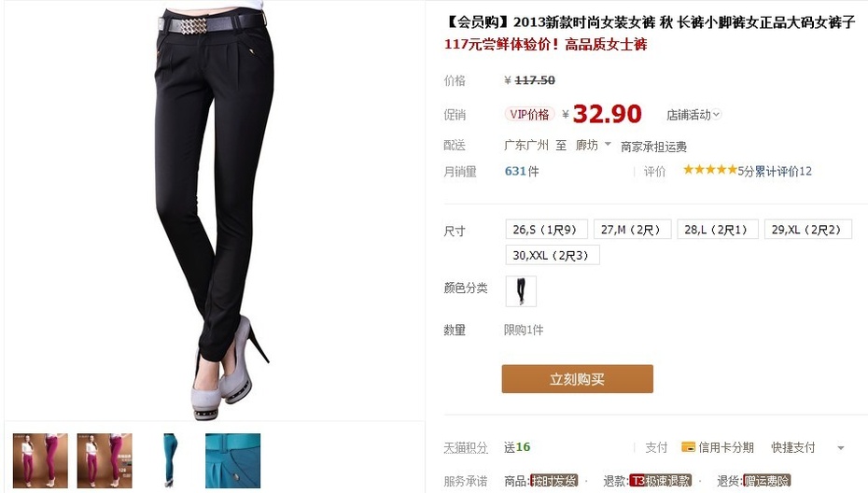
Task: Open the 累计评价12 reviews link
Action: (783, 171)
